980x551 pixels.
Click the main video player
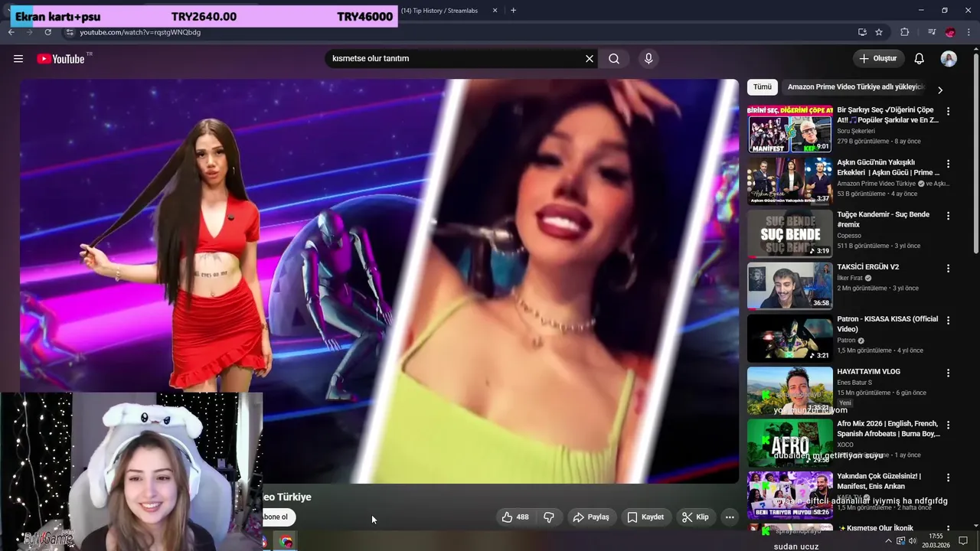click(x=379, y=281)
